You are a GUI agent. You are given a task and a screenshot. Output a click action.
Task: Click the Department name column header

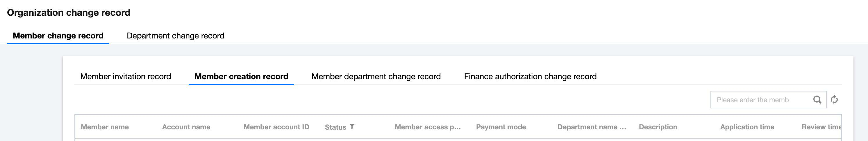[x=592, y=127]
